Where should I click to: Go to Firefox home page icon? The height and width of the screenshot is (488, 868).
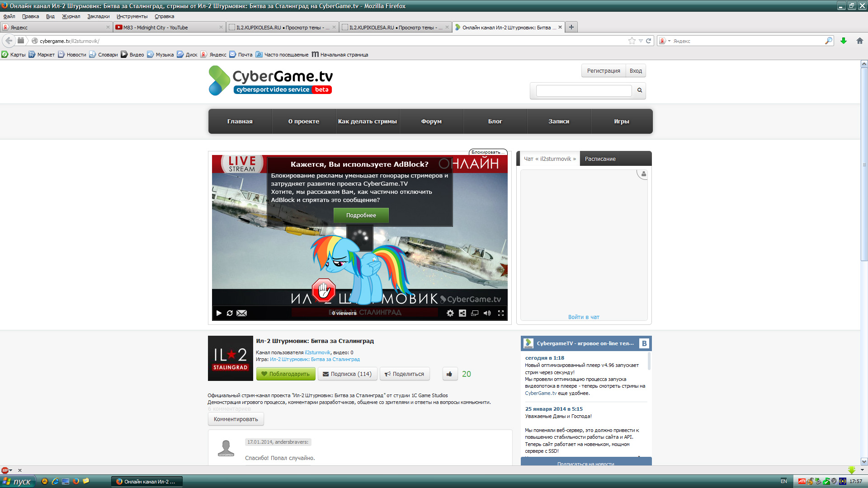tap(860, 41)
